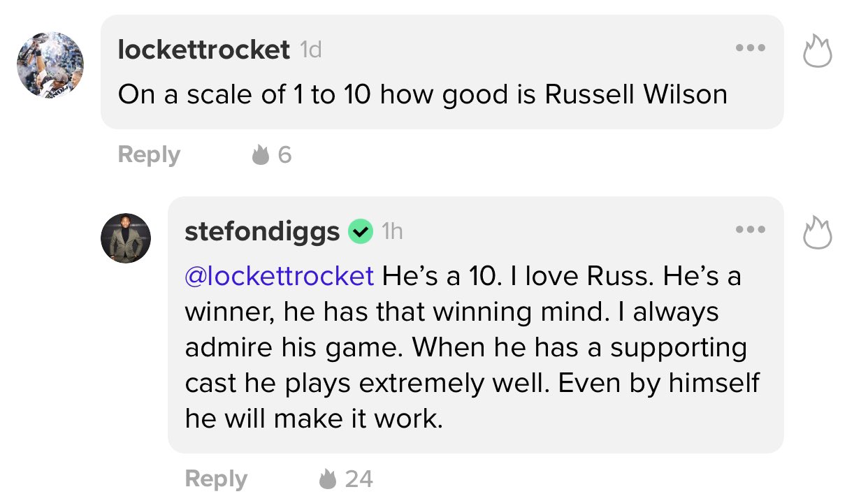Reply to stefondiggs's comment
This screenshot has height=501, width=868.
216,479
